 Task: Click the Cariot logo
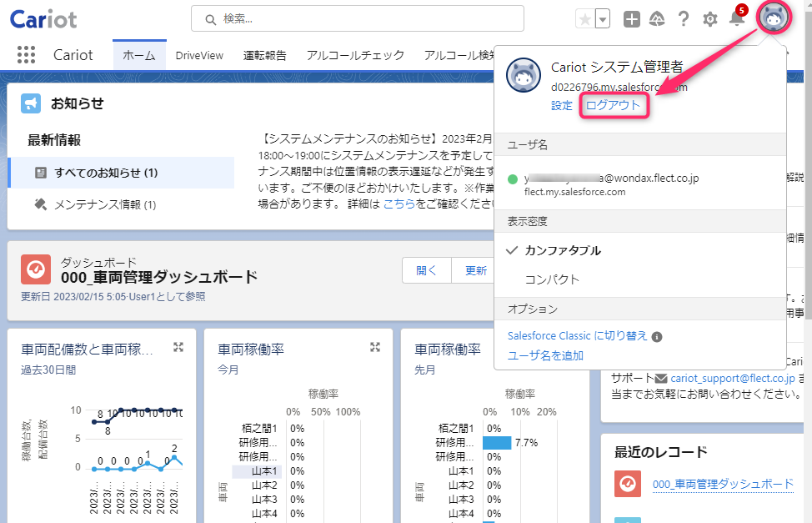pyautogui.click(x=43, y=20)
